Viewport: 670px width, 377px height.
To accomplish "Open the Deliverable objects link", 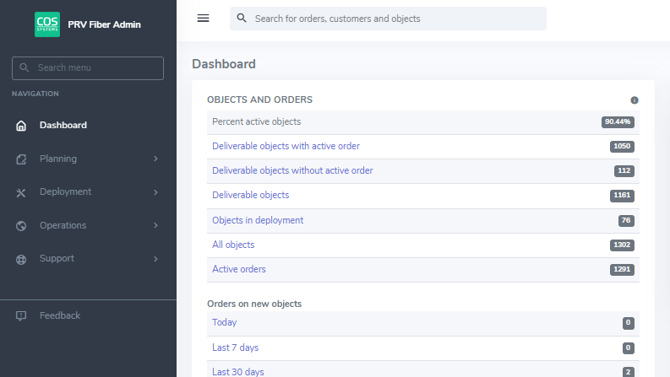I will coord(250,195).
